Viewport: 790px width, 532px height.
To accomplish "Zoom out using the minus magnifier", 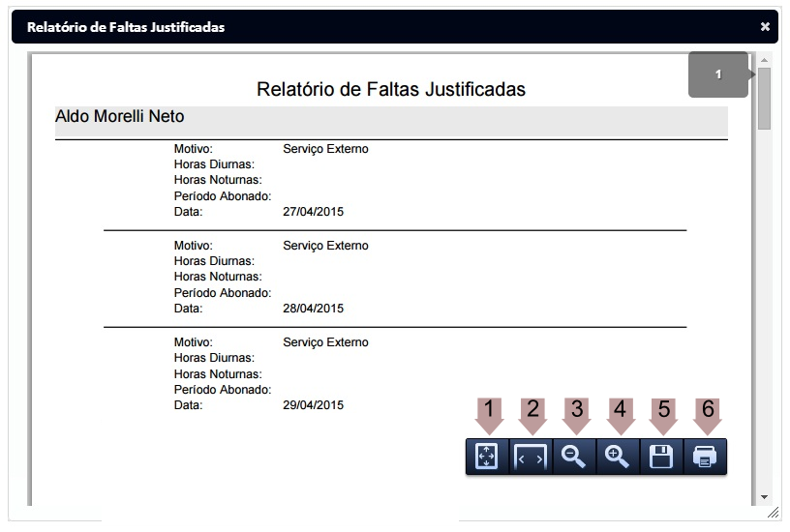I will click(575, 458).
